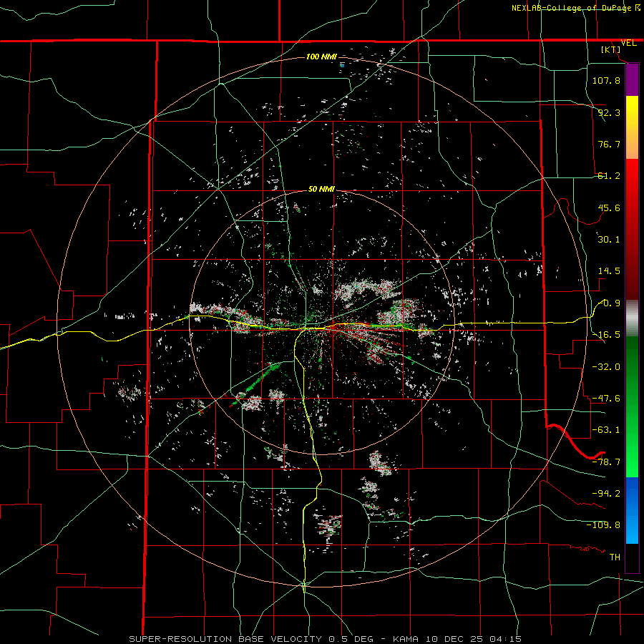
Task: Select the 61.2 scale value
Action: pyautogui.click(x=609, y=176)
